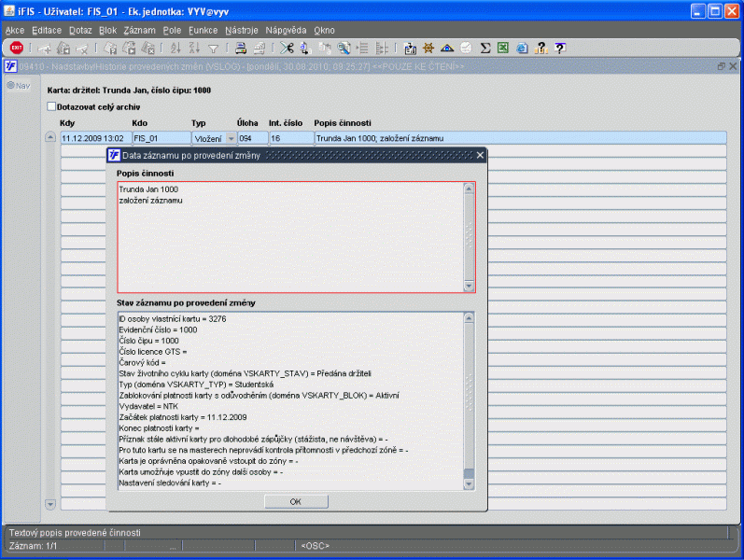Image resolution: width=744 pixels, height=560 pixels.
Task: Click 'ID osoby vlastnící kartu = 3276' line
Action: 173,319
